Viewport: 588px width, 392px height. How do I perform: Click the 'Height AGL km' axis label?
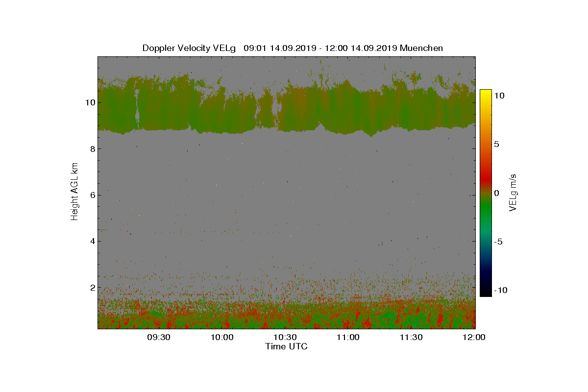[x=74, y=192]
